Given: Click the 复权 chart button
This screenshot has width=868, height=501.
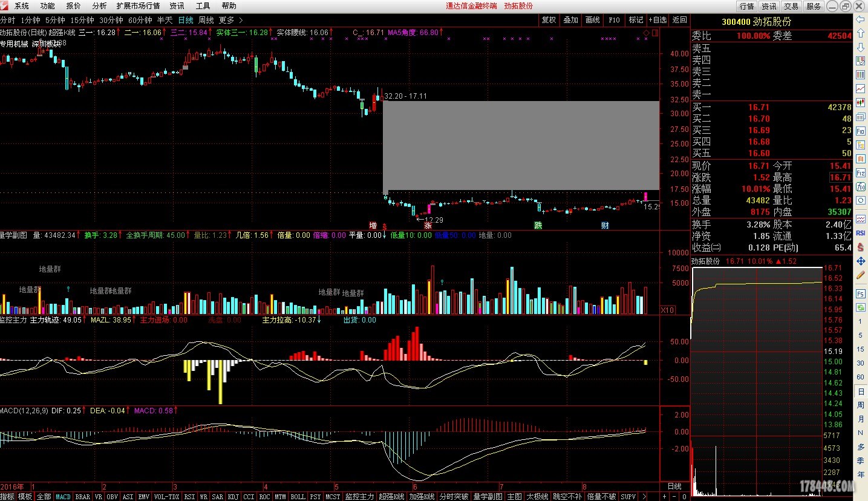Looking at the screenshot, I should click(549, 20).
